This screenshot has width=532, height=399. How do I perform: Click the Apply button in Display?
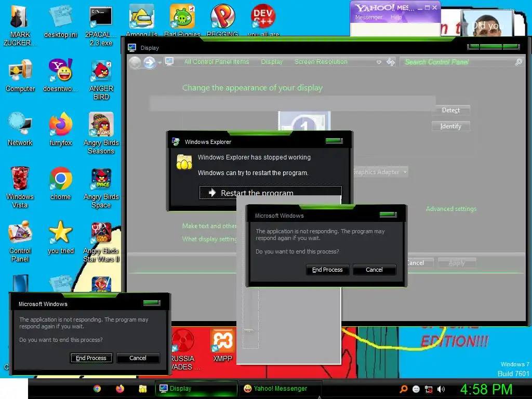pos(457,263)
